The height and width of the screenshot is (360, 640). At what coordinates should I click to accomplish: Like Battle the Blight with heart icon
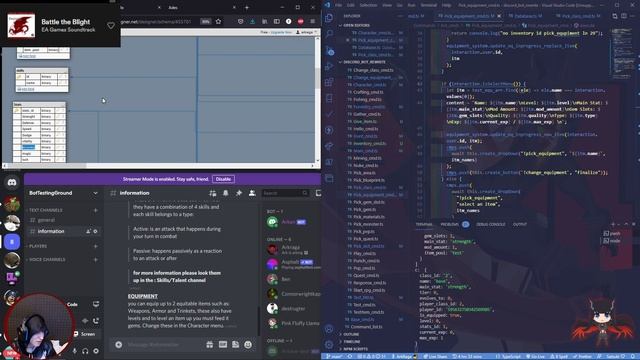111,25
